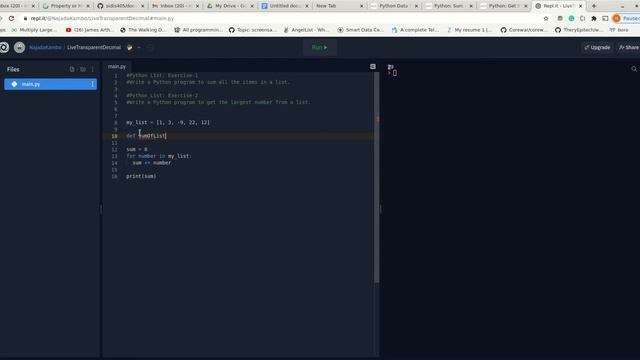The height and width of the screenshot is (360, 640).
Task: Open The Walking D... bookmark
Action: click(x=143, y=30)
